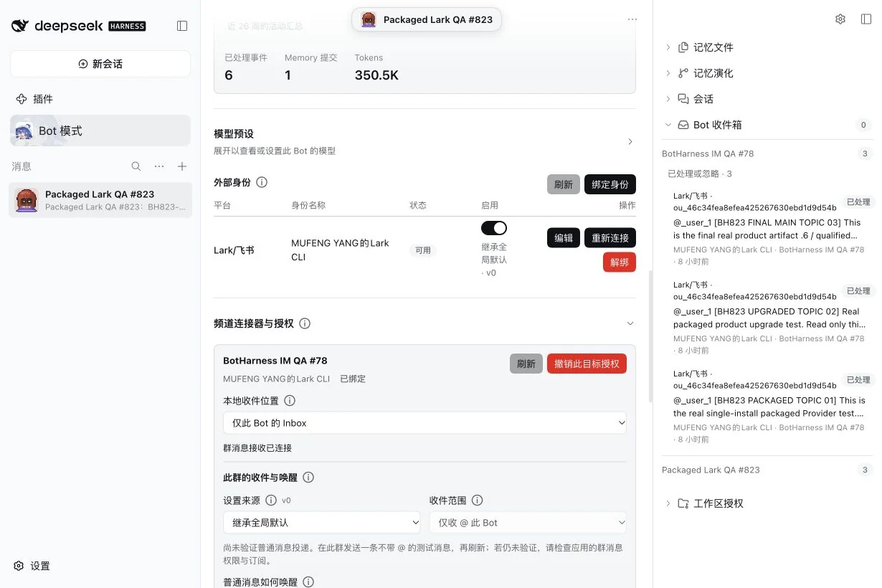Image resolution: width=882 pixels, height=588 pixels.
Task: Collapse the 频道连接器与授权 section
Action: click(x=630, y=323)
